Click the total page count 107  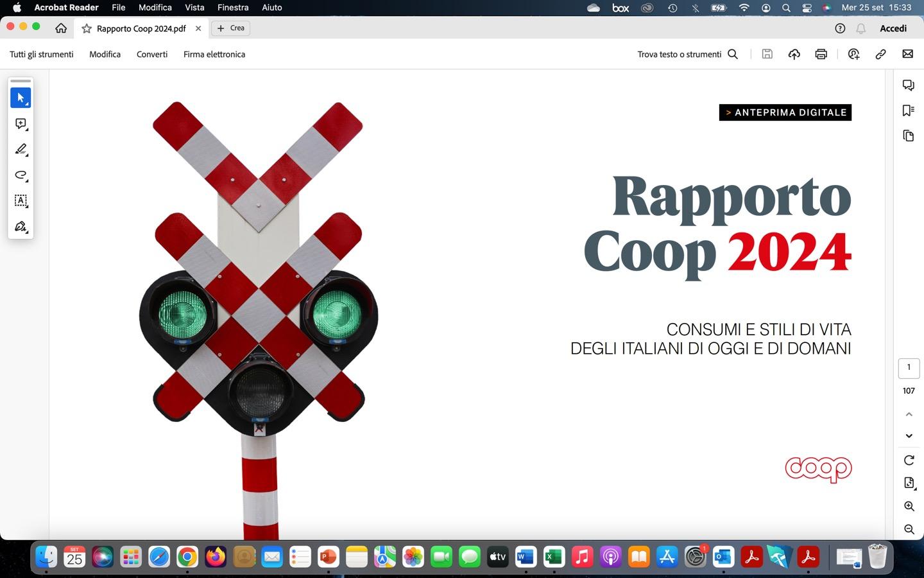point(909,390)
